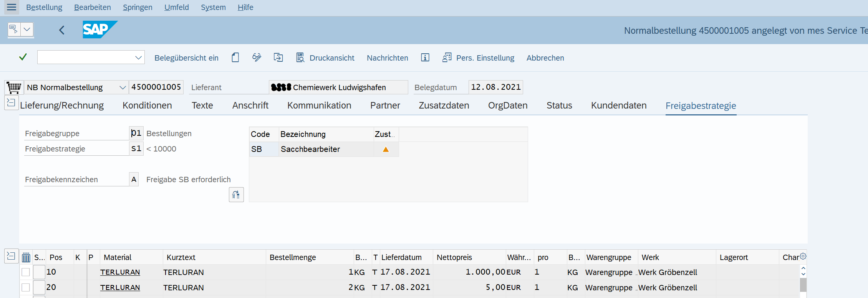Open the command field dropdown
This screenshot has width=868, height=298.
coord(138,58)
